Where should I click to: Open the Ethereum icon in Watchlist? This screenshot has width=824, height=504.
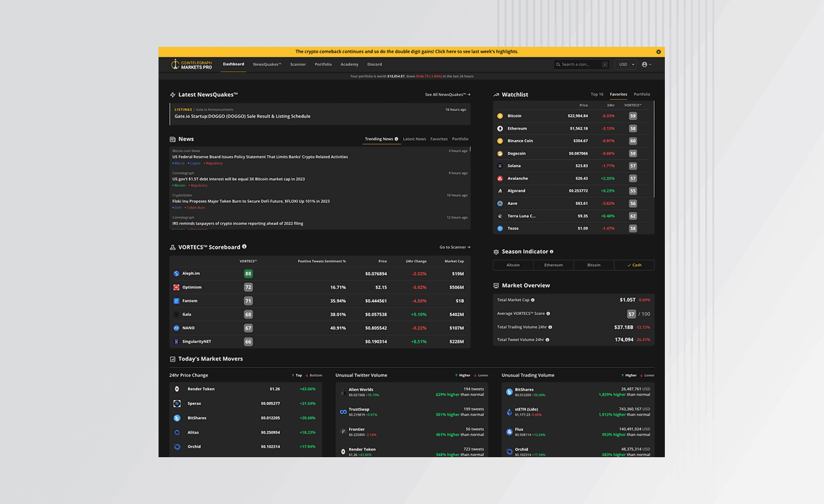click(500, 129)
